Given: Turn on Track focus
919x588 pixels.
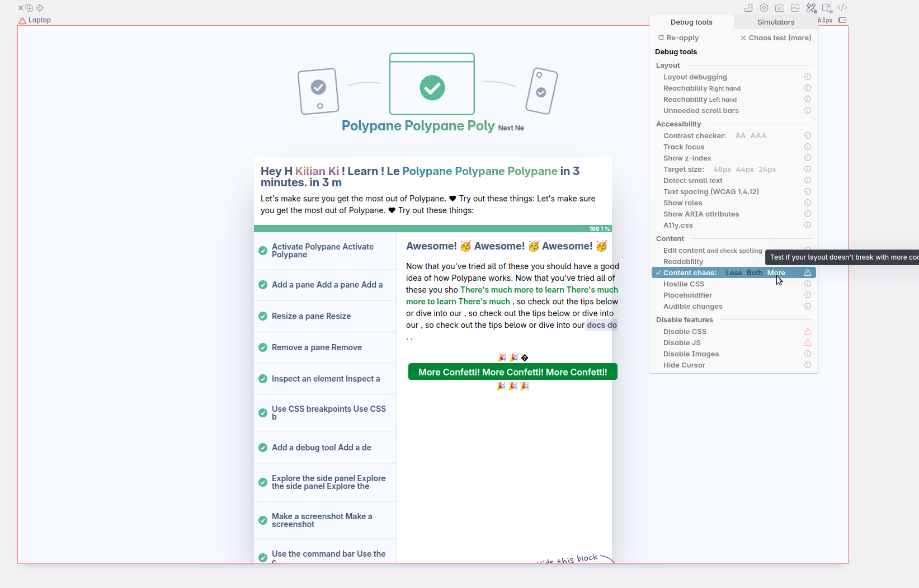Looking at the screenshot, I should (684, 147).
